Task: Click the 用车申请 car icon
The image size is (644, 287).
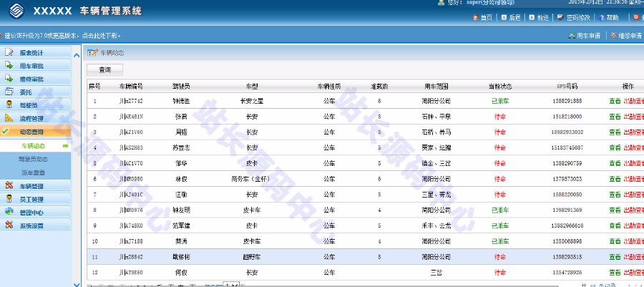Action: pos(572,36)
